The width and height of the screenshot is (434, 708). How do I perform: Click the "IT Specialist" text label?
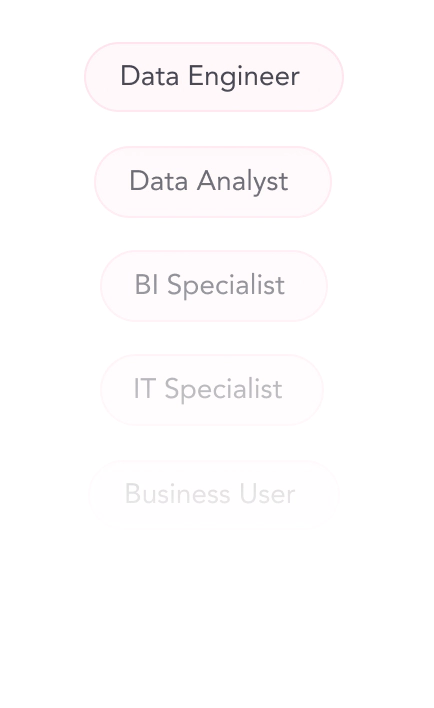pos(208,389)
